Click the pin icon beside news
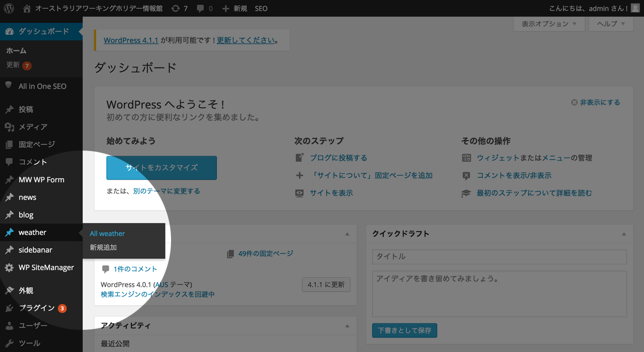644x352 pixels. point(9,197)
